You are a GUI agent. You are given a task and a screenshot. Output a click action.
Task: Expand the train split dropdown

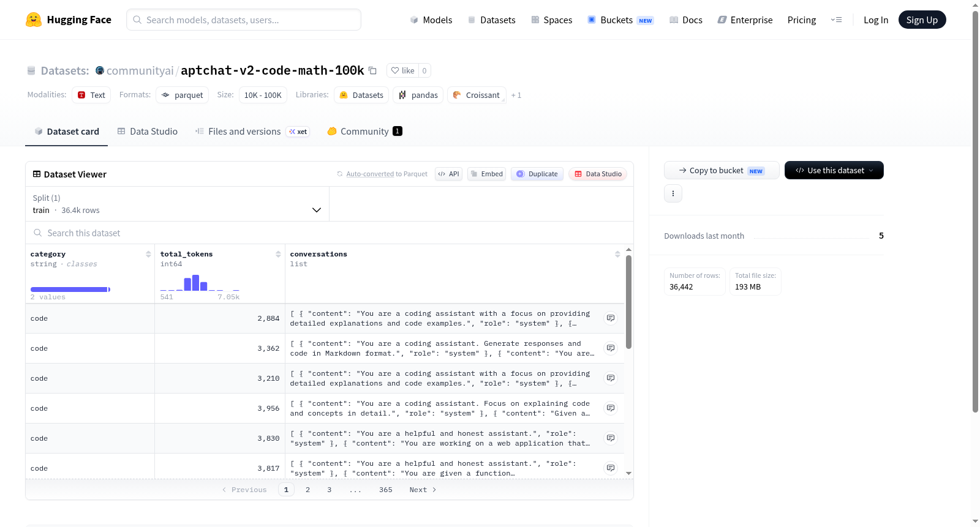pos(177,204)
